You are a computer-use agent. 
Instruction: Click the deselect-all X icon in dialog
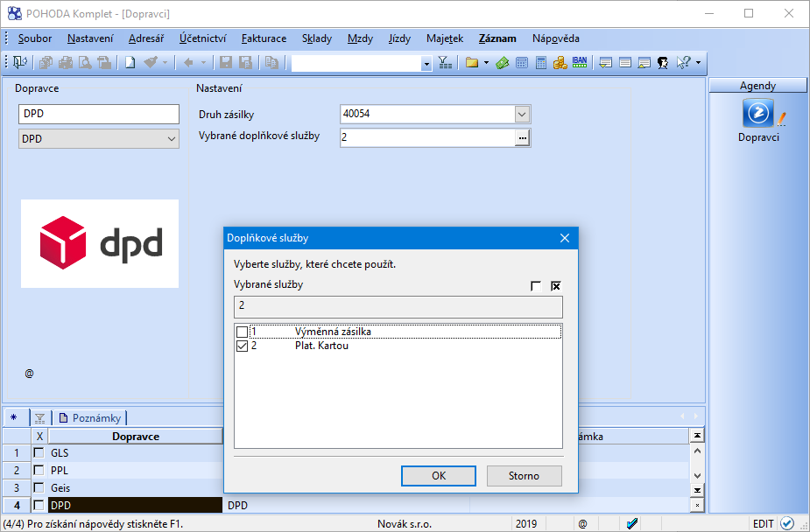pyautogui.click(x=556, y=286)
